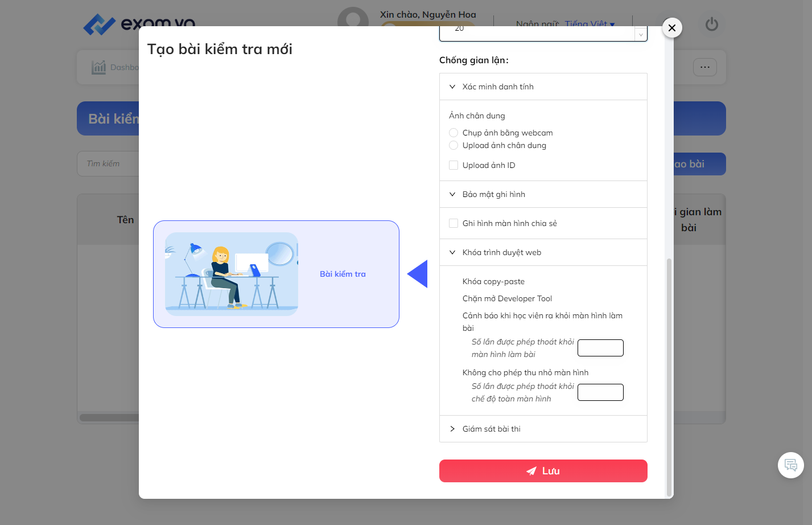Viewport: 812px width, 525px height.
Task: Click the table horizontal scrollbar
Action: coord(109,417)
